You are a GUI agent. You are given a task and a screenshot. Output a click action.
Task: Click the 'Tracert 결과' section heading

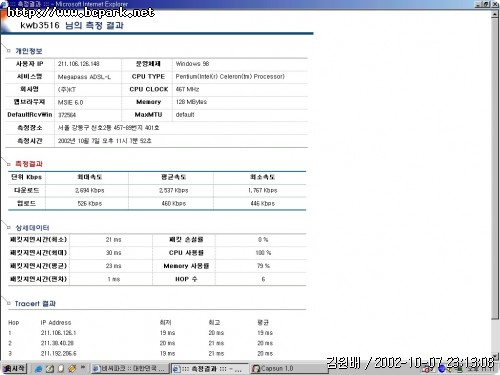tap(35, 304)
